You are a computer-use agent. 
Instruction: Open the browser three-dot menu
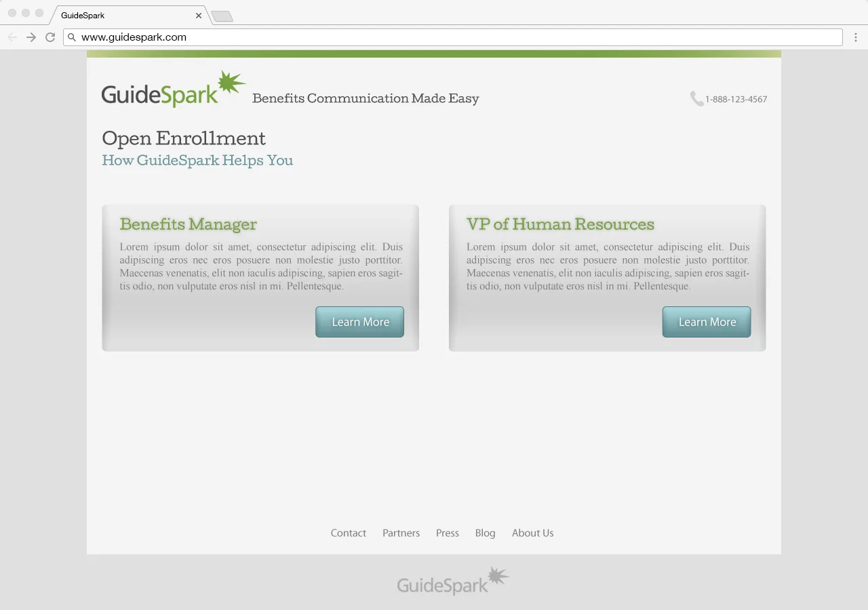tap(856, 37)
